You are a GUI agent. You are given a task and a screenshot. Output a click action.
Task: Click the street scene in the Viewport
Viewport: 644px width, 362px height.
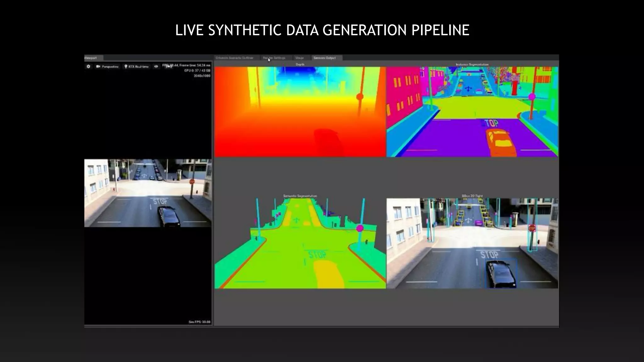(x=148, y=193)
